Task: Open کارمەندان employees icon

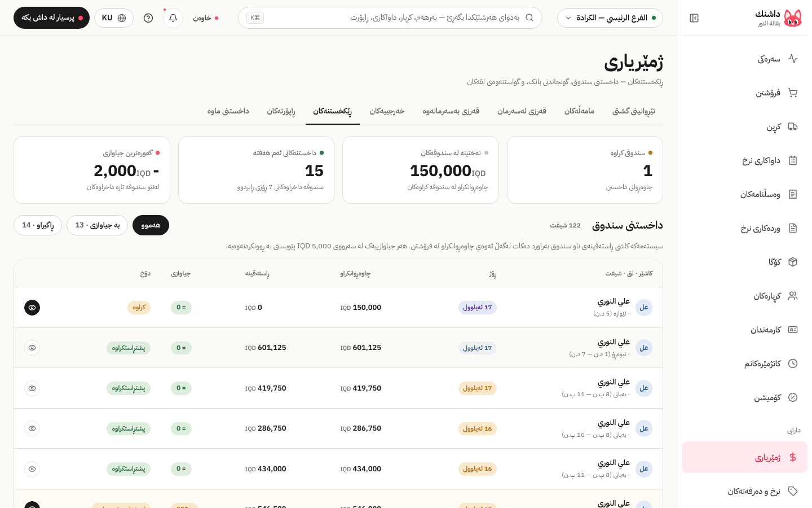Action: click(x=793, y=330)
